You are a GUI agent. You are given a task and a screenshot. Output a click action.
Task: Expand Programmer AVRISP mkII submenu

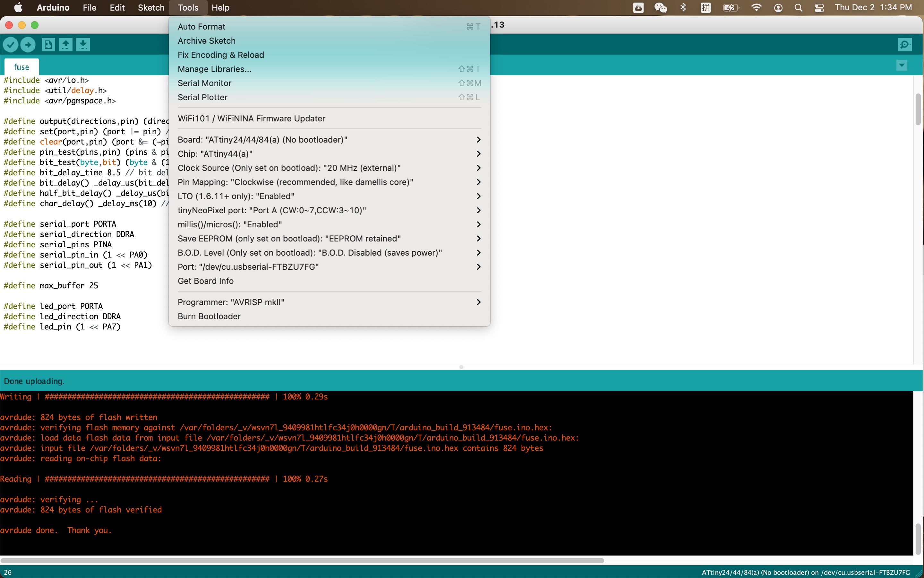[x=329, y=302]
